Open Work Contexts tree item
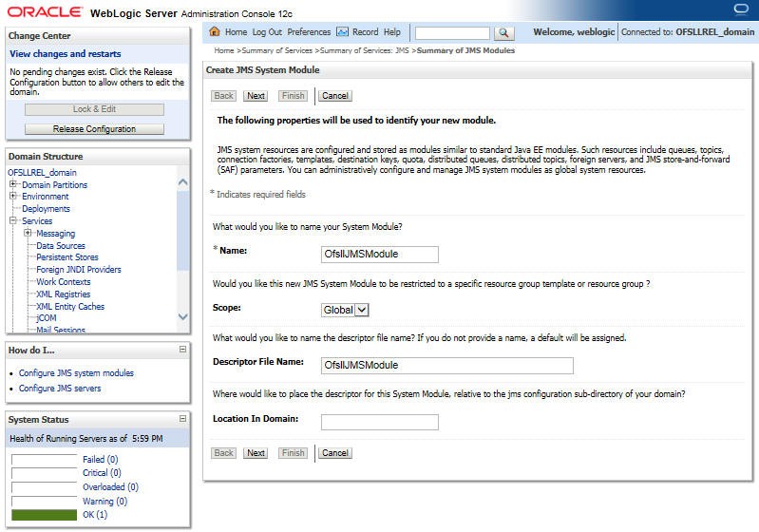The image size is (759, 532). (64, 282)
